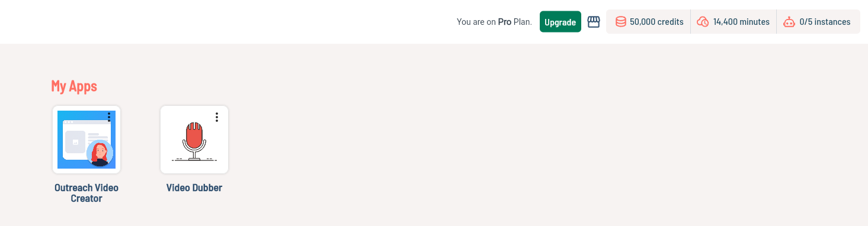Open the marketplace store icon
Image resolution: width=868 pixels, height=226 pixels.
pyautogui.click(x=594, y=22)
